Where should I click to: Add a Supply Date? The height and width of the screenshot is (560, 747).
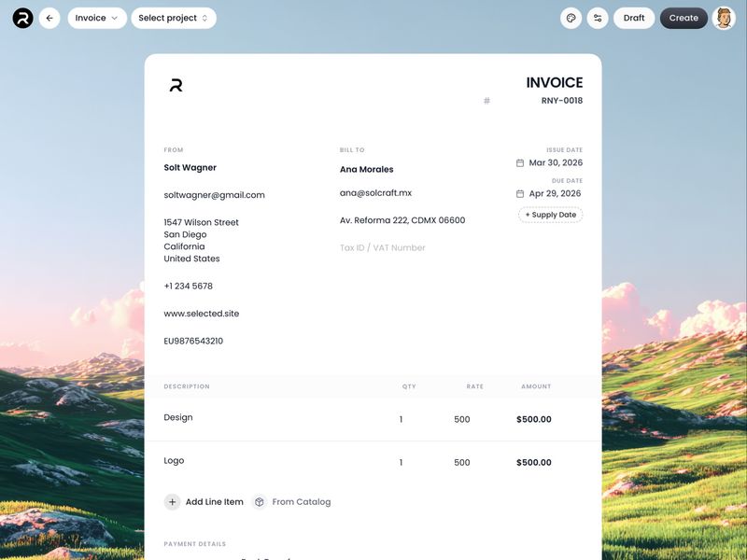(552, 214)
